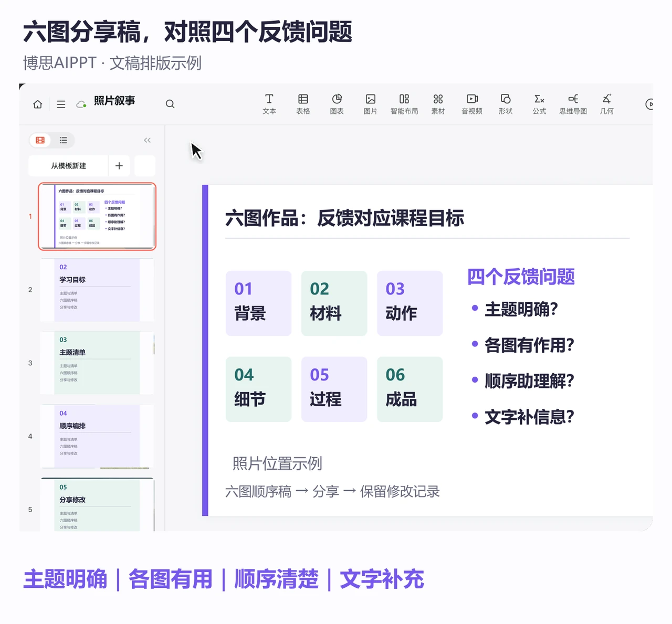Insert a formula with 公式
This screenshot has height=624, width=672.
(x=539, y=104)
